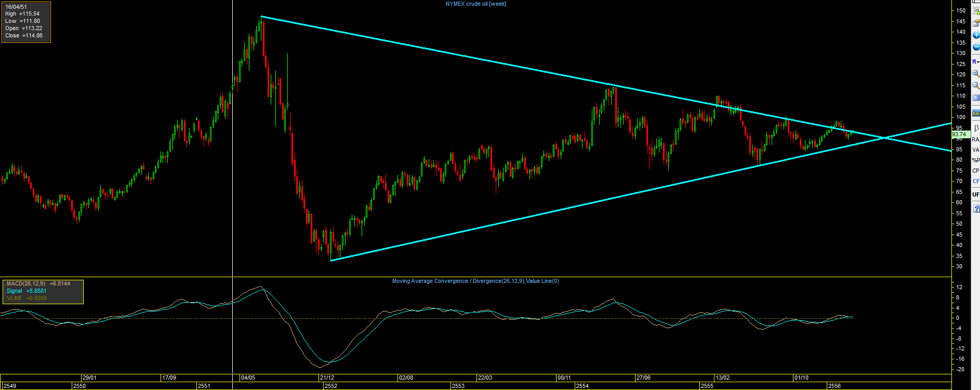The width and height of the screenshot is (980, 390).
Task: Click the .Signal =5.8581 legend entry
Action: click(26, 291)
